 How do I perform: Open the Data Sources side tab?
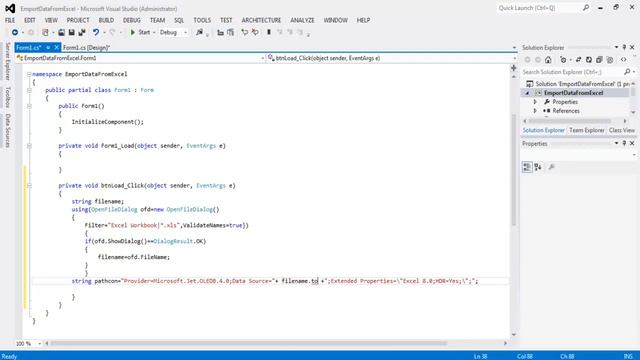click(x=8, y=130)
